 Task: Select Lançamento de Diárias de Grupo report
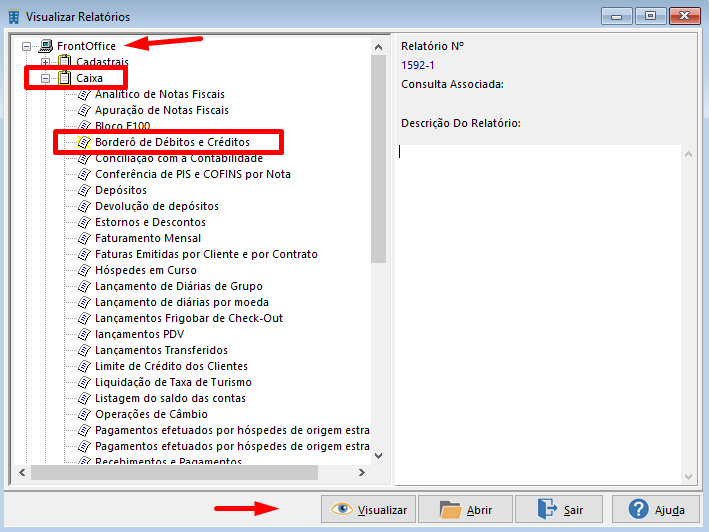coord(179,286)
